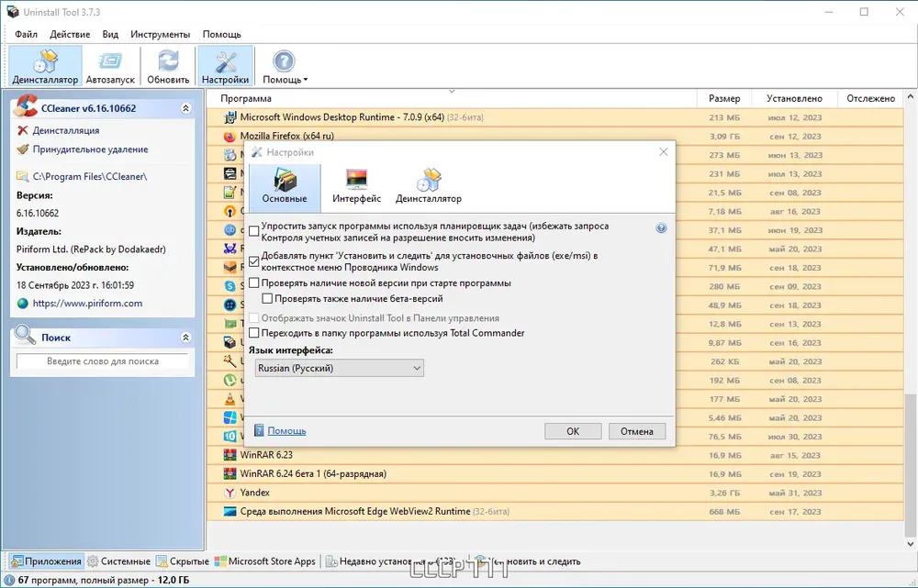This screenshot has width=918, height=588.
Task: Expand the Помощь toolbar dropdown arrow
Action: pyautogui.click(x=305, y=80)
